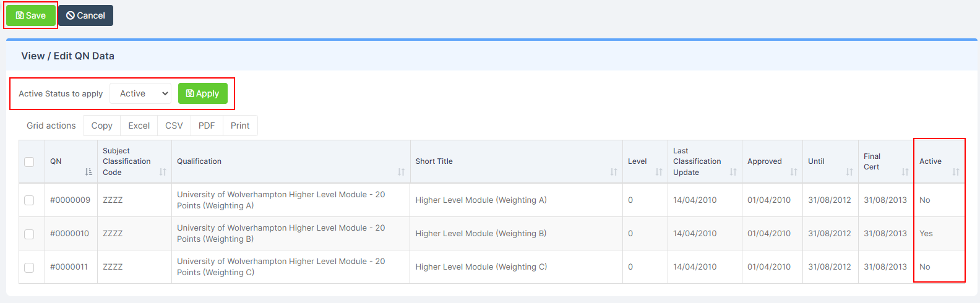980x303 pixels.
Task: Click the Qualification column sort arrows
Action: click(401, 172)
